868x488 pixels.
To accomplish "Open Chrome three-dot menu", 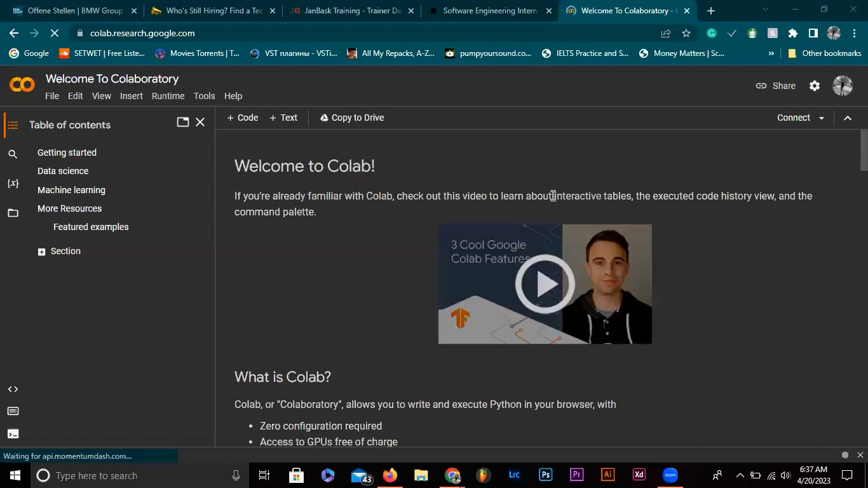I will coord(854,33).
